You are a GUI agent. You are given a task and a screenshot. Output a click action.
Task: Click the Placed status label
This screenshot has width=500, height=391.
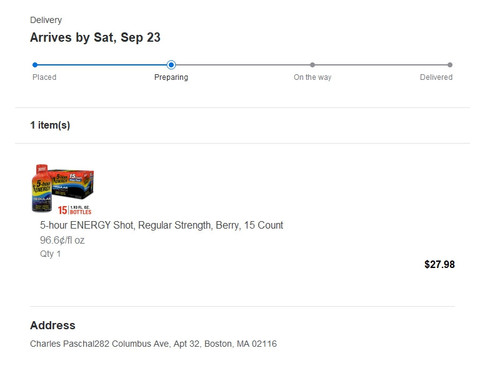coord(44,77)
